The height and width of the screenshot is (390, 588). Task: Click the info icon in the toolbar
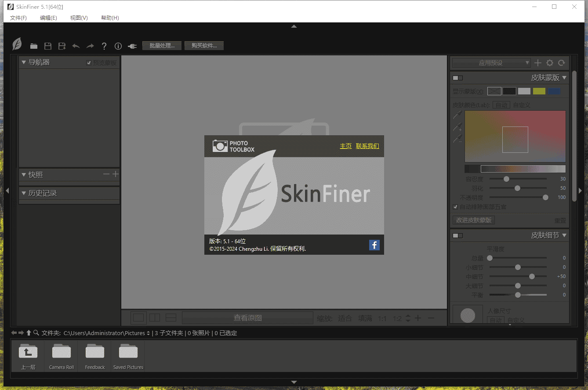(118, 46)
